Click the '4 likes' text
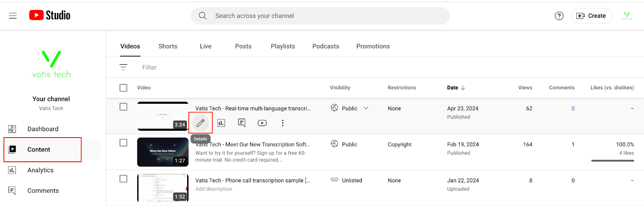The width and height of the screenshot is (644, 206). (x=626, y=153)
